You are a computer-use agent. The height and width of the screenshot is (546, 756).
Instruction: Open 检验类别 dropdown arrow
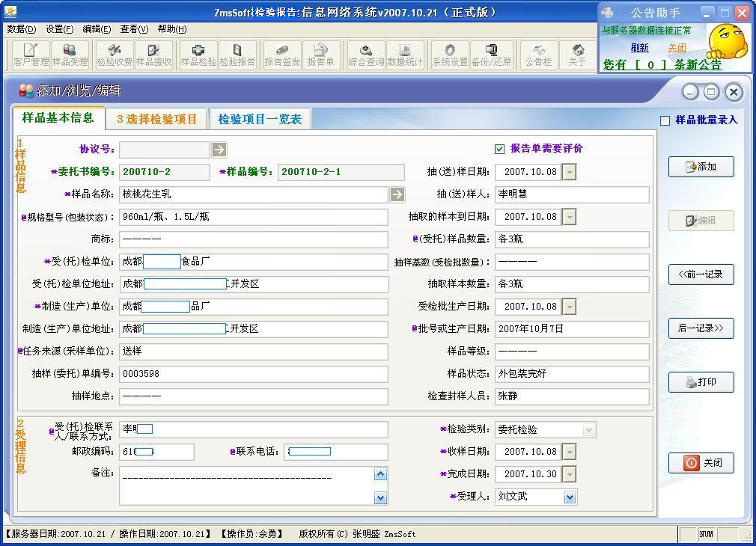[588, 429]
